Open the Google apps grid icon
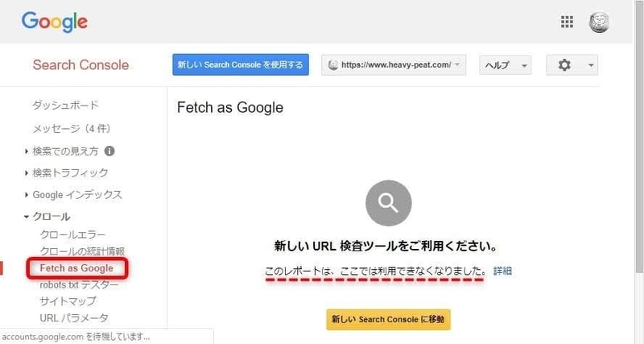The width and height of the screenshot is (644, 344). point(567,22)
